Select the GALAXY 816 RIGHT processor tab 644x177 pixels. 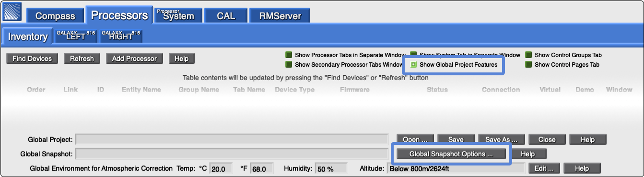point(121,36)
